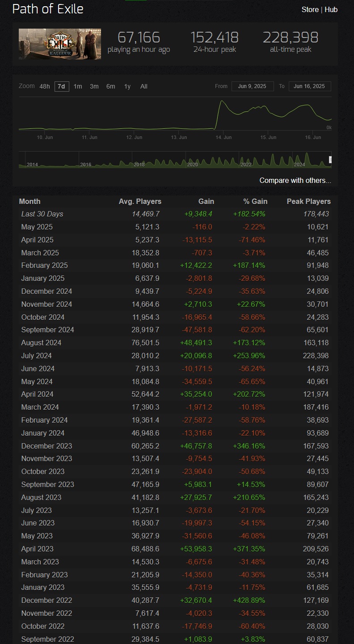Click the Path of Exile page title
Viewport: 354px width, 644px height.
coord(48,9)
